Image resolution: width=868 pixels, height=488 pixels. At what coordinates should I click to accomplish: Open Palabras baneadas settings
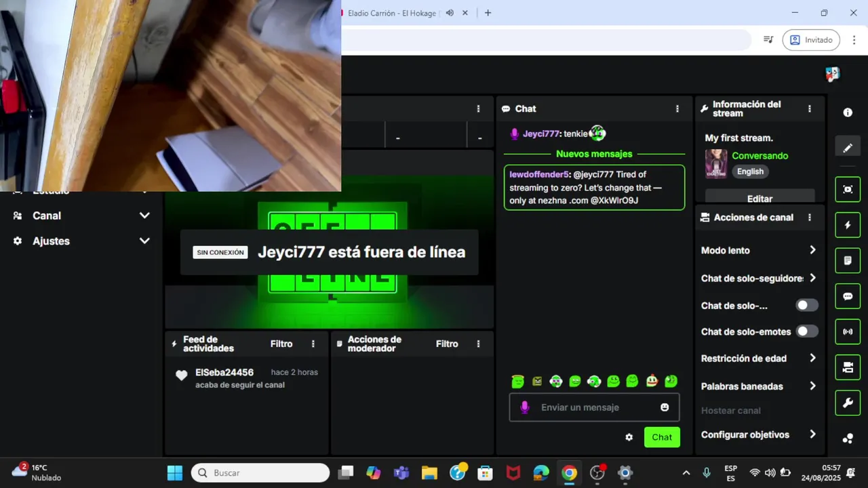[x=758, y=386]
